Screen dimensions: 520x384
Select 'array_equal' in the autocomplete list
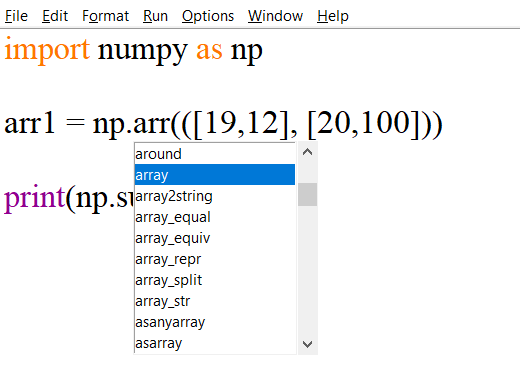tap(215, 217)
